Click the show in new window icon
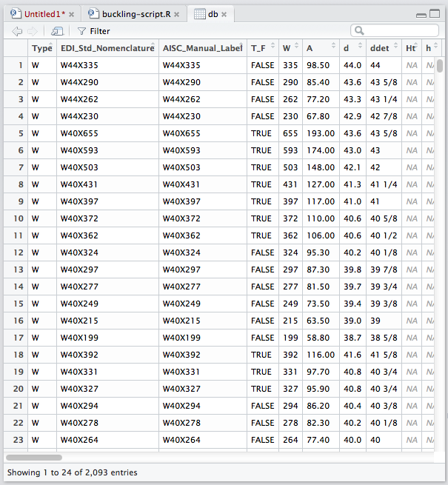 57,31
